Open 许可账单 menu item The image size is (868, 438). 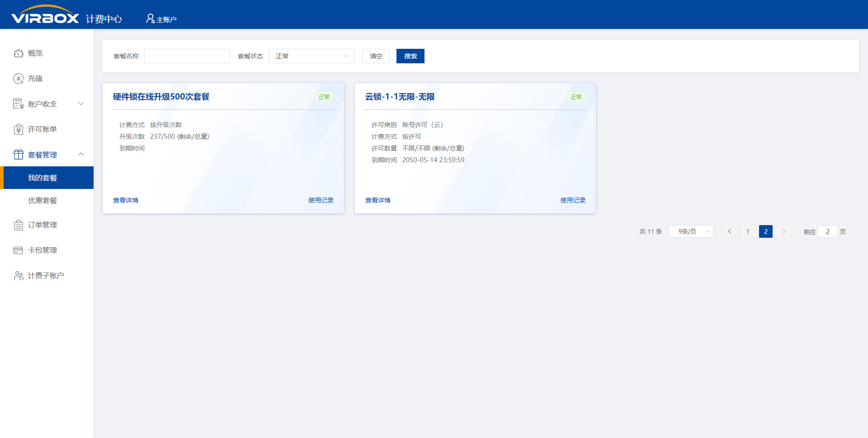click(47, 129)
